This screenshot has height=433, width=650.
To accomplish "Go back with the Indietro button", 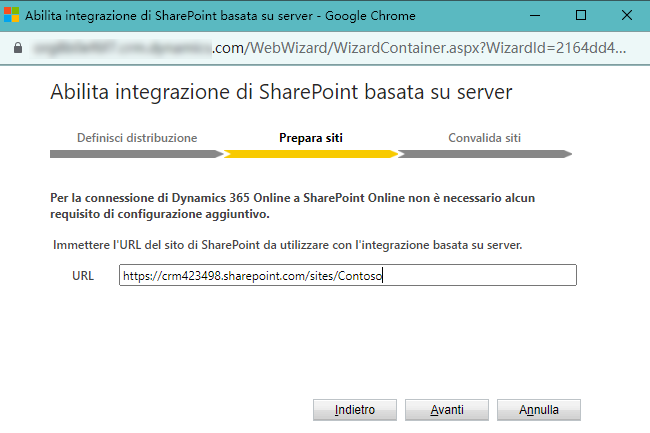I will 355,410.
